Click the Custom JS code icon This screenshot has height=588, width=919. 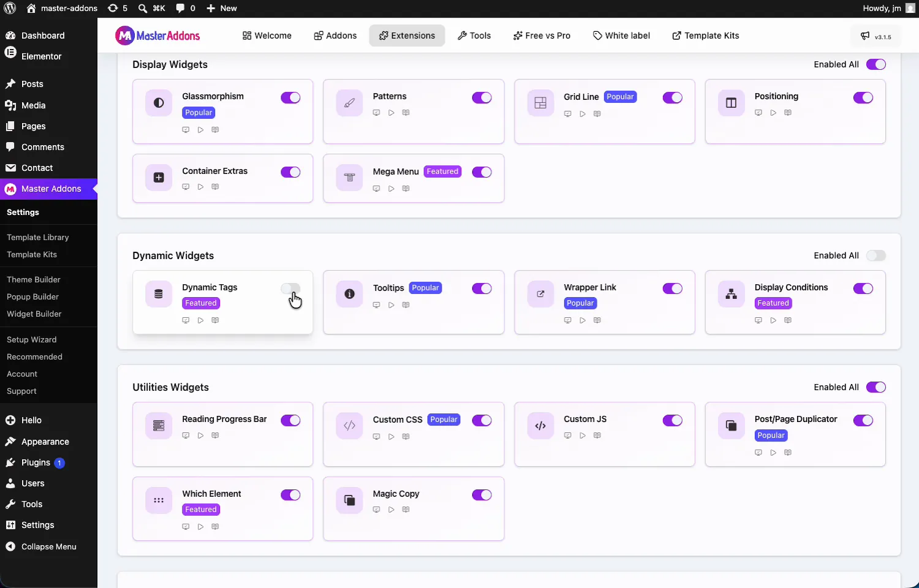tap(540, 426)
